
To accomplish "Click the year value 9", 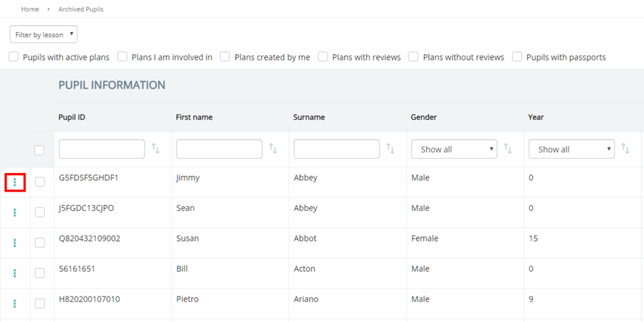I will [x=531, y=299].
